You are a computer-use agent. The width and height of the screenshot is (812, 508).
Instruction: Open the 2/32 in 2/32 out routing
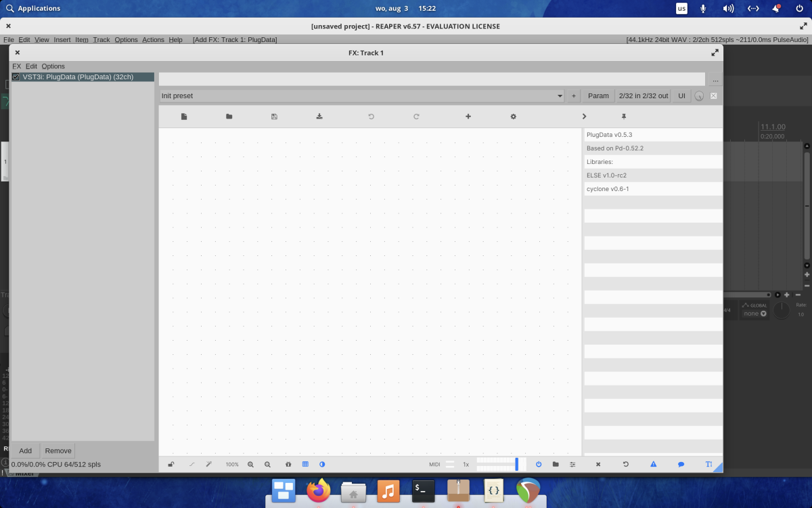tap(644, 96)
